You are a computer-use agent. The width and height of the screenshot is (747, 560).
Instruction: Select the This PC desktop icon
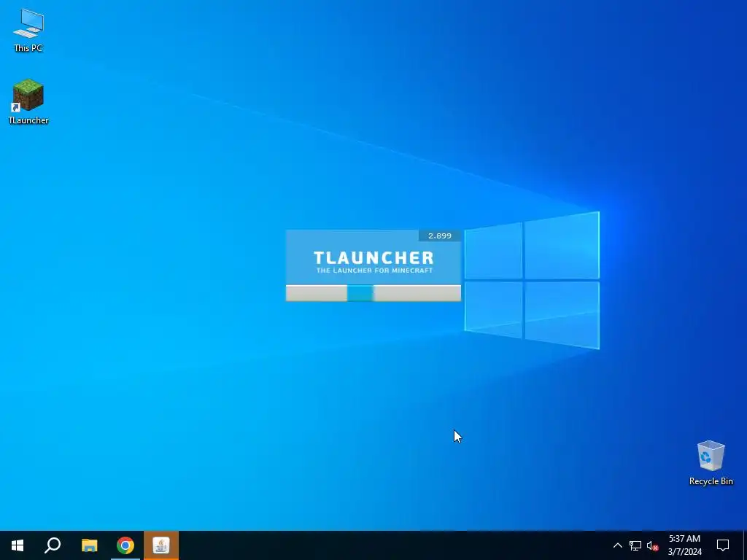[28, 30]
